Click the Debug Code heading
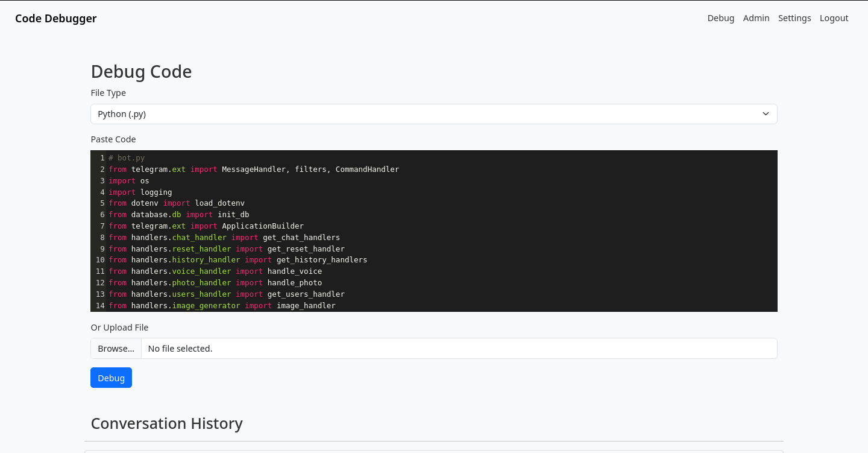 coord(141,71)
